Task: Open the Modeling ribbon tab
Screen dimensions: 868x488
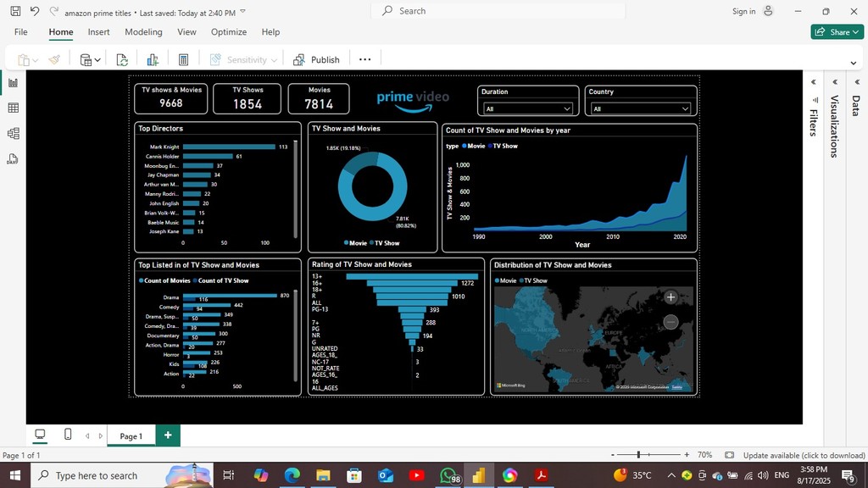Action: click(x=143, y=32)
